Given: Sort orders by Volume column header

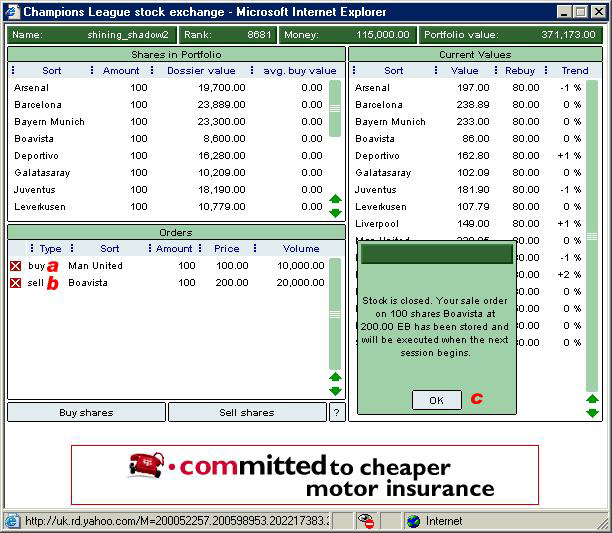Looking at the screenshot, I should click(x=301, y=249).
